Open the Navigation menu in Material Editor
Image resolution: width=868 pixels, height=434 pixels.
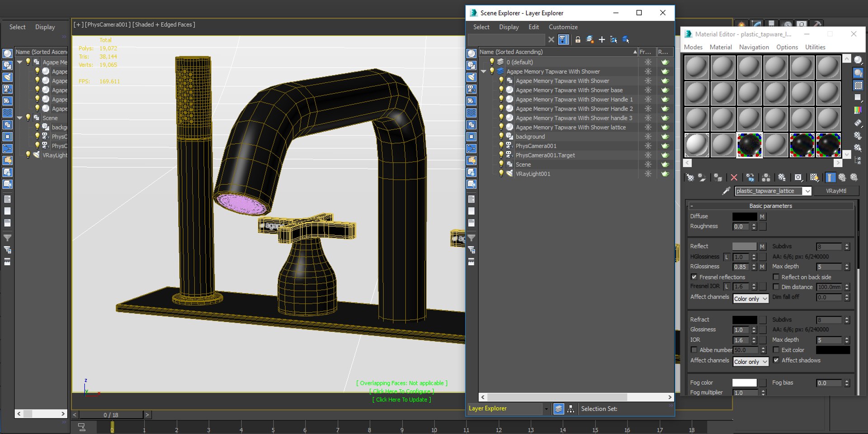coord(754,47)
